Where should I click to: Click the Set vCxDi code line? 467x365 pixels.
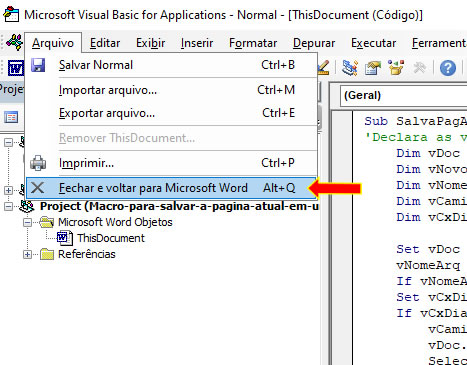coord(431,297)
